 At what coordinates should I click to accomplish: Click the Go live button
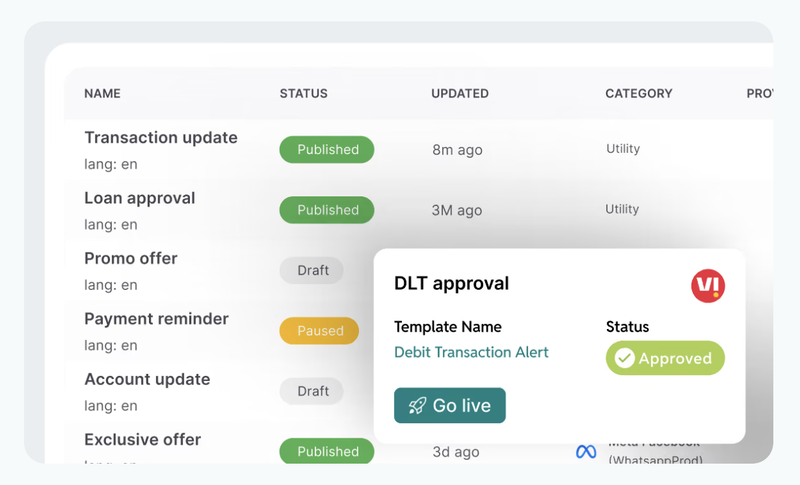tap(449, 405)
